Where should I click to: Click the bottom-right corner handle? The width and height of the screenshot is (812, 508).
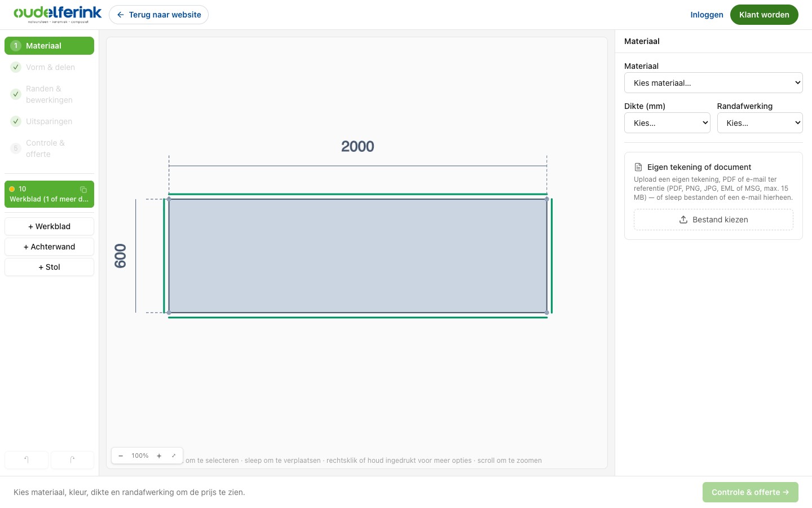click(x=547, y=313)
